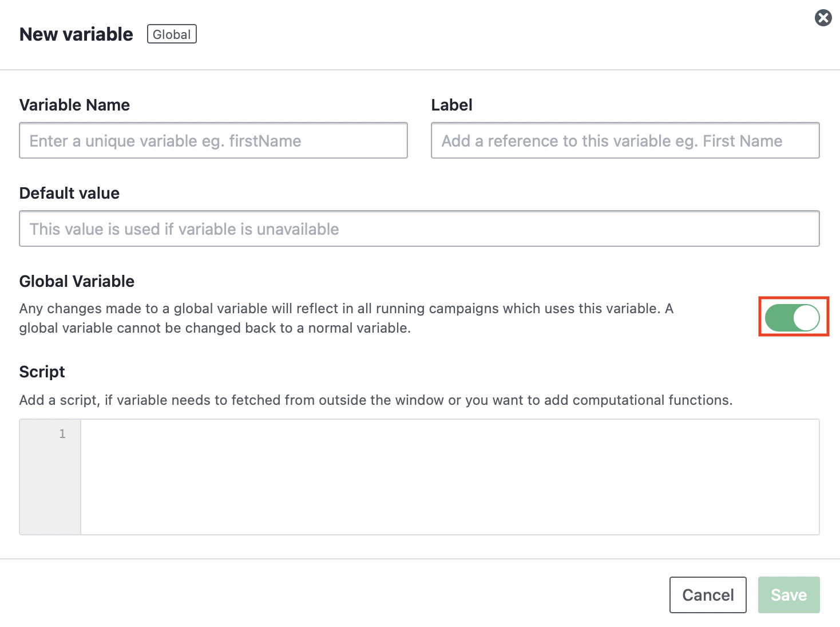The width and height of the screenshot is (840, 627).
Task: Click the "Add a script" helper text
Action: coord(376,400)
